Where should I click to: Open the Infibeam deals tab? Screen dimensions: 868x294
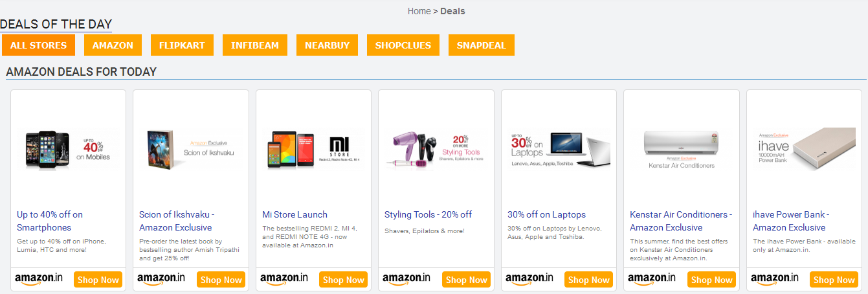[255, 45]
